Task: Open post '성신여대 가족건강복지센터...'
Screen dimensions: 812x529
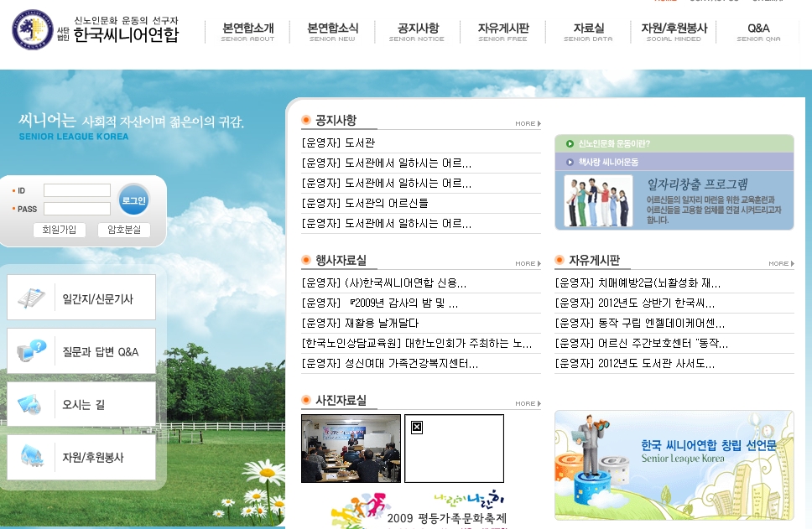Action: click(390, 364)
